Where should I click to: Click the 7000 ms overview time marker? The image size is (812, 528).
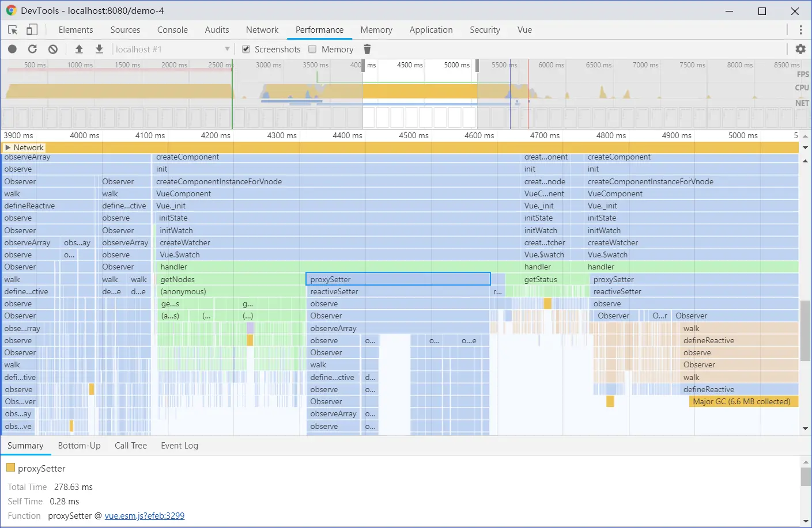tap(645, 65)
